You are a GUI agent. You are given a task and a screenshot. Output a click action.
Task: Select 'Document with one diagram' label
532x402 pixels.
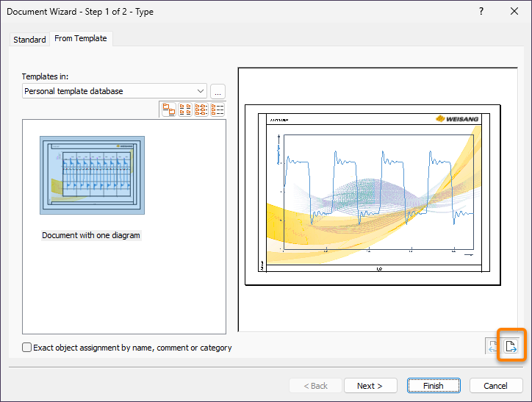(x=91, y=236)
